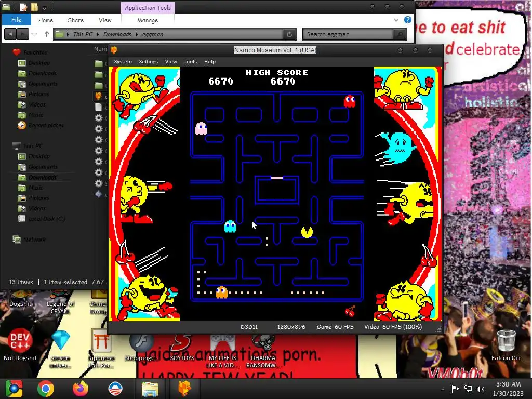The height and width of the screenshot is (399, 532).
Task: Open Videos under Favorites
Action: tap(37, 104)
